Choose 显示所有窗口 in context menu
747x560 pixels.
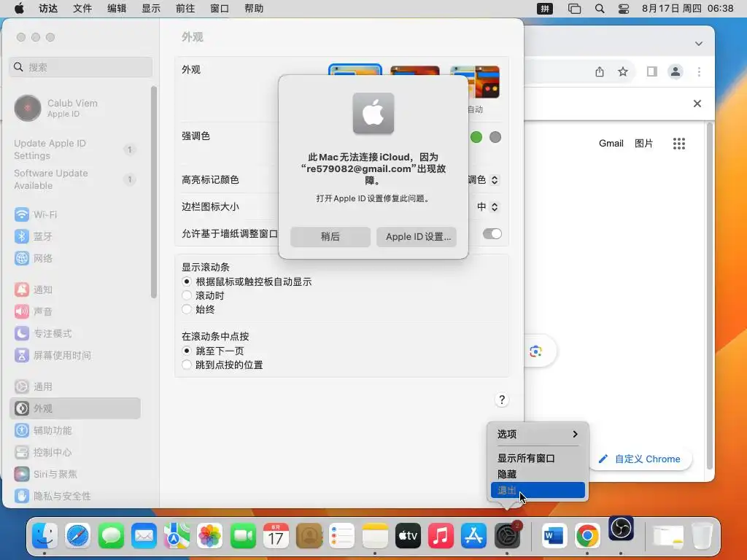tap(538, 458)
